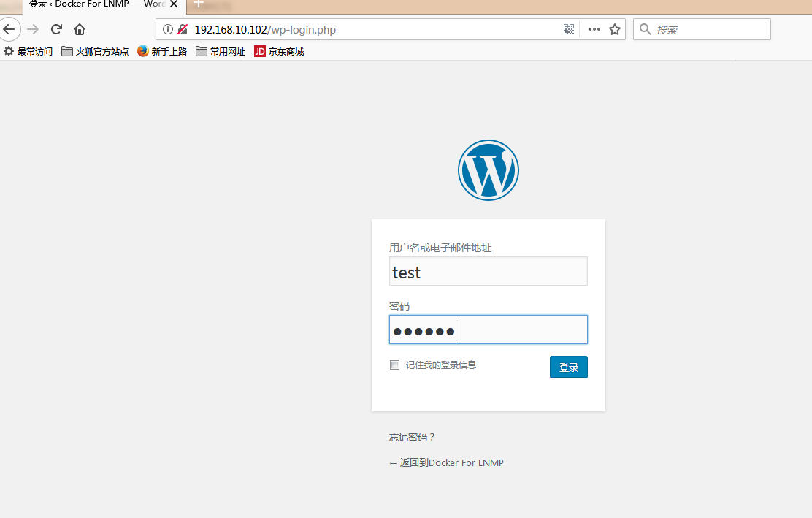Image resolution: width=812 pixels, height=518 pixels.
Task: Go back via 返回到Docker For LNMP link
Action: click(x=446, y=462)
